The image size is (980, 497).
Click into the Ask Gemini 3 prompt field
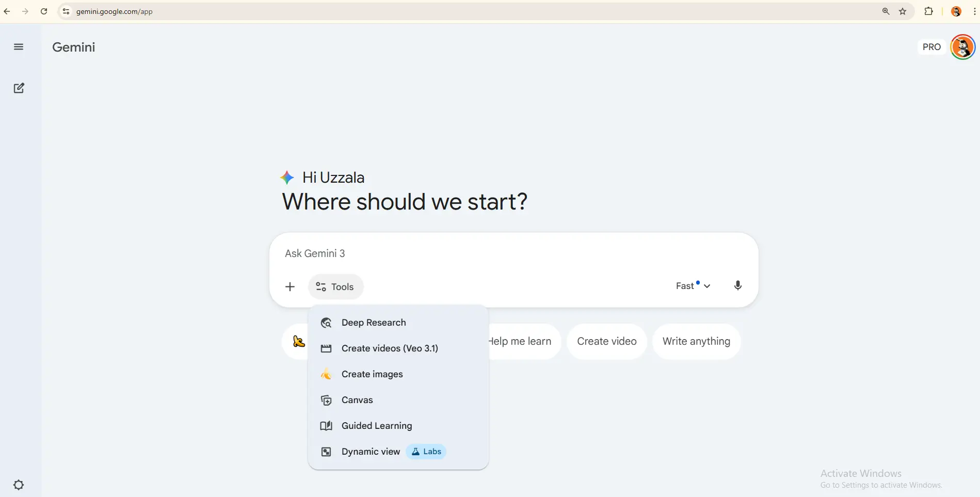(x=464, y=253)
